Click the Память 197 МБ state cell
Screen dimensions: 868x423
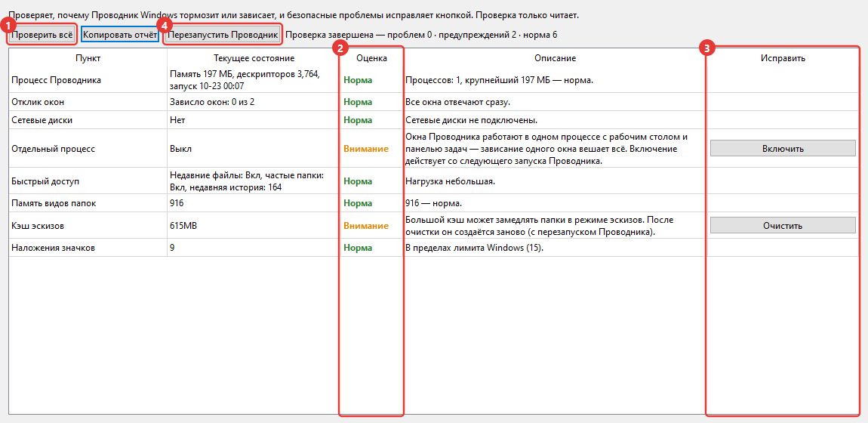point(254,80)
